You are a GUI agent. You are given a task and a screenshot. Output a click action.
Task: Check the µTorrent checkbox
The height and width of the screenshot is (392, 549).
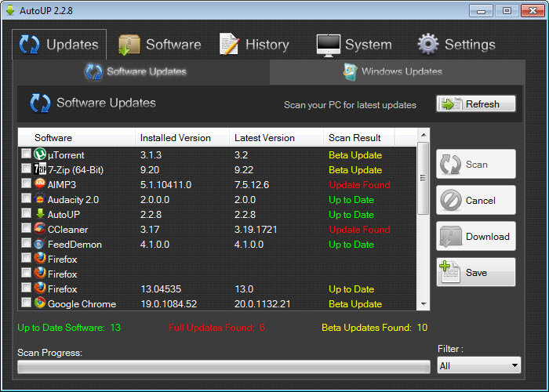pos(26,154)
